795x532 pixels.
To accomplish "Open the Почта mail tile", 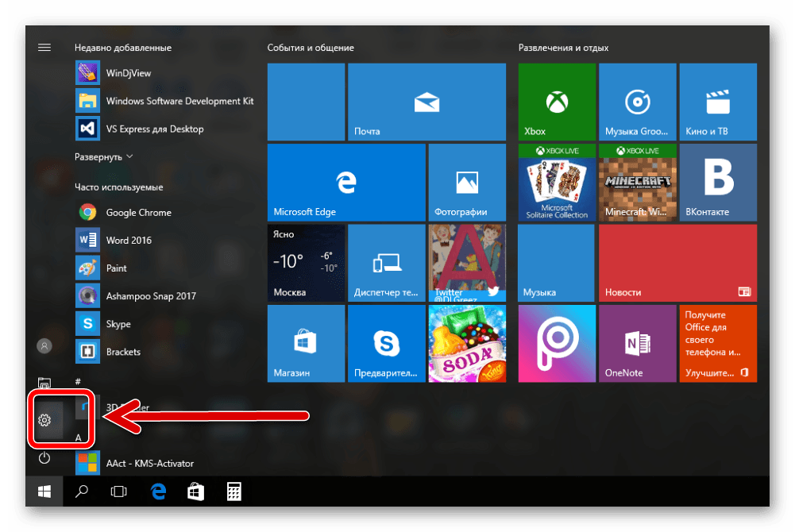I will coord(426,102).
